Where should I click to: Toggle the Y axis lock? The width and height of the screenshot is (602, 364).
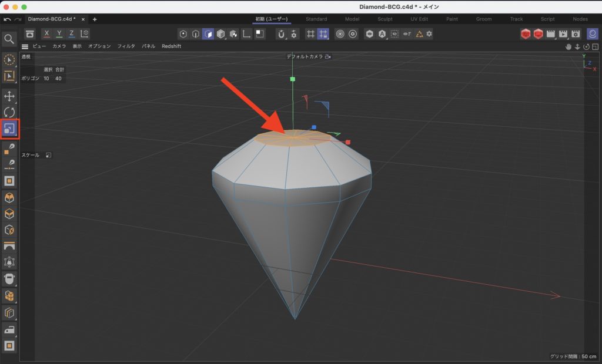click(x=59, y=34)
